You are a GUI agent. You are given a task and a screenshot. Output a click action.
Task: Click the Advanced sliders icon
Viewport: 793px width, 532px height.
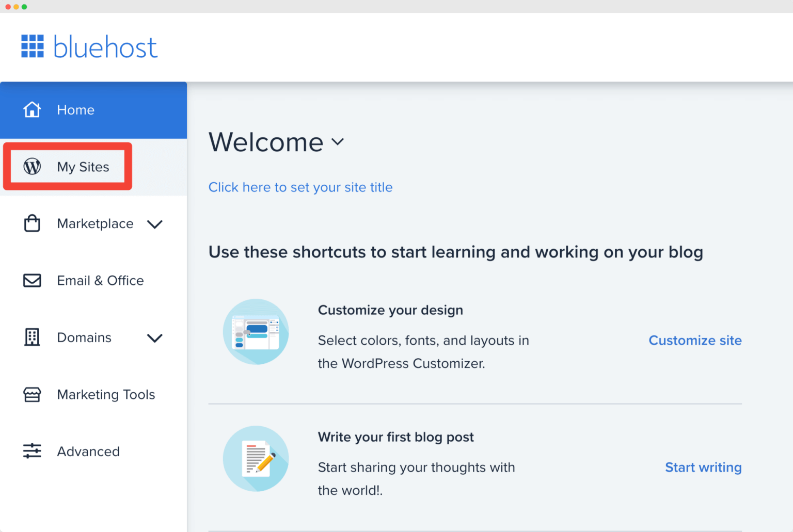click(32, 451)
